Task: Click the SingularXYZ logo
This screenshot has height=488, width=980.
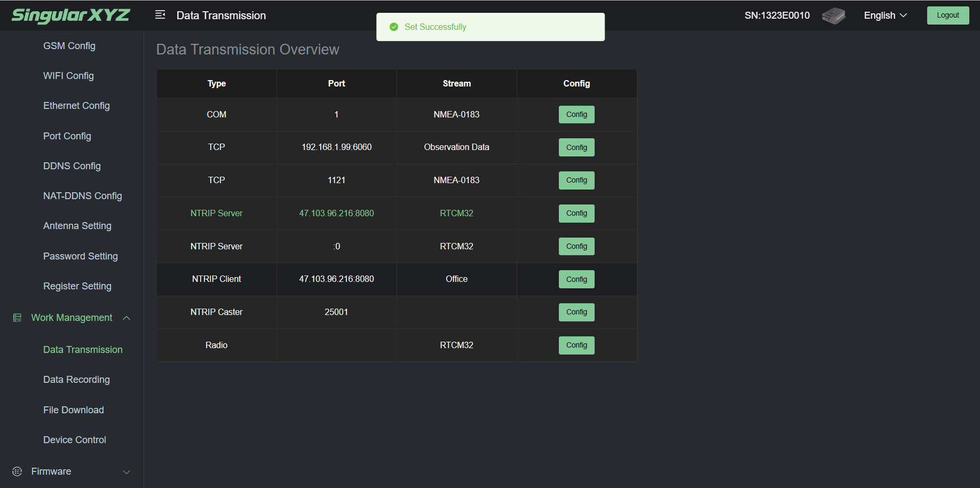Action: [x=70, y=15]
